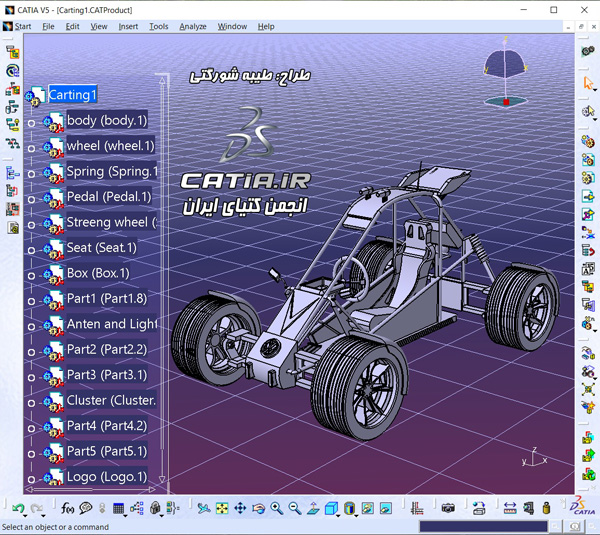Expand the wheel (wheel.1) tree node
Screen dimensions: 600x535
click(x=31, y=148)
